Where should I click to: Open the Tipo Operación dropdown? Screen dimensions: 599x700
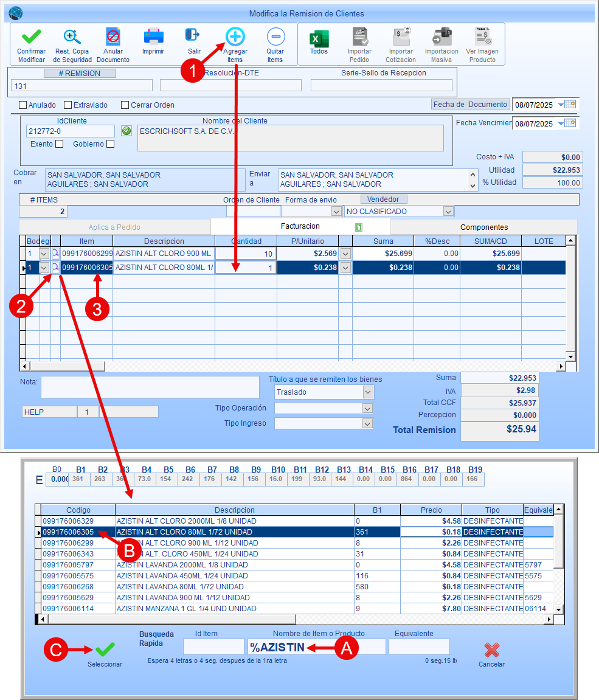(x=367, y=408)
